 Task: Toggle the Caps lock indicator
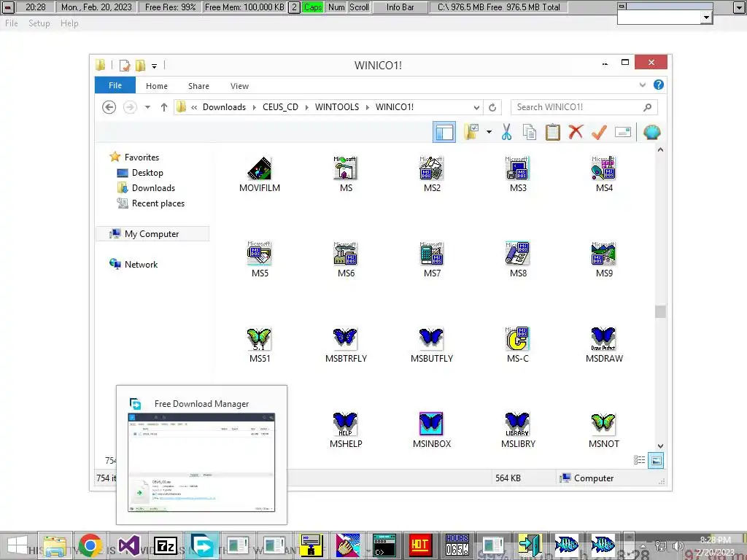(x=312, y=7)
